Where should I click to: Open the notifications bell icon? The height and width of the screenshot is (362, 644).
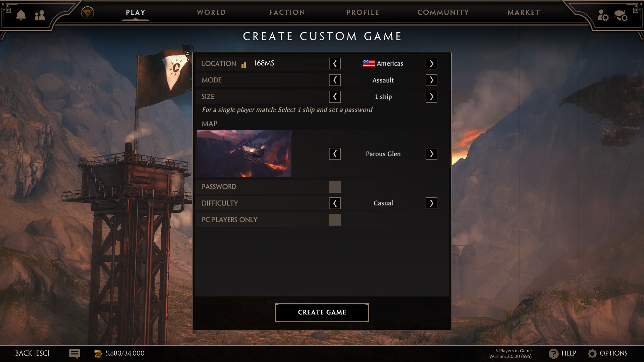pos(21,15)
